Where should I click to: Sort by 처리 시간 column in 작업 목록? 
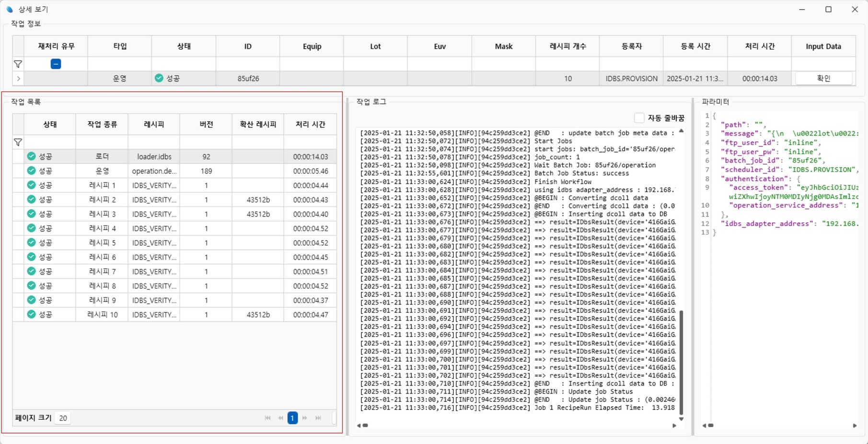pos(310,125)
